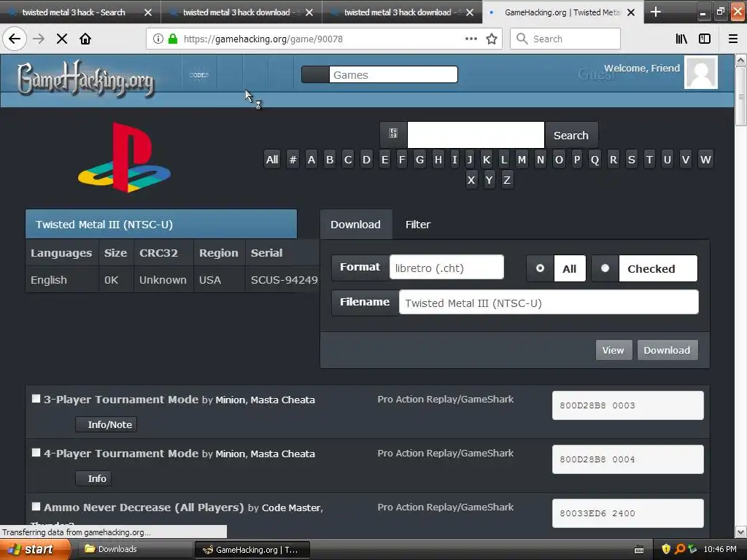Open a new tab with plus button
747x560 pixels.
pyautogui.click(x=656, y=12)
